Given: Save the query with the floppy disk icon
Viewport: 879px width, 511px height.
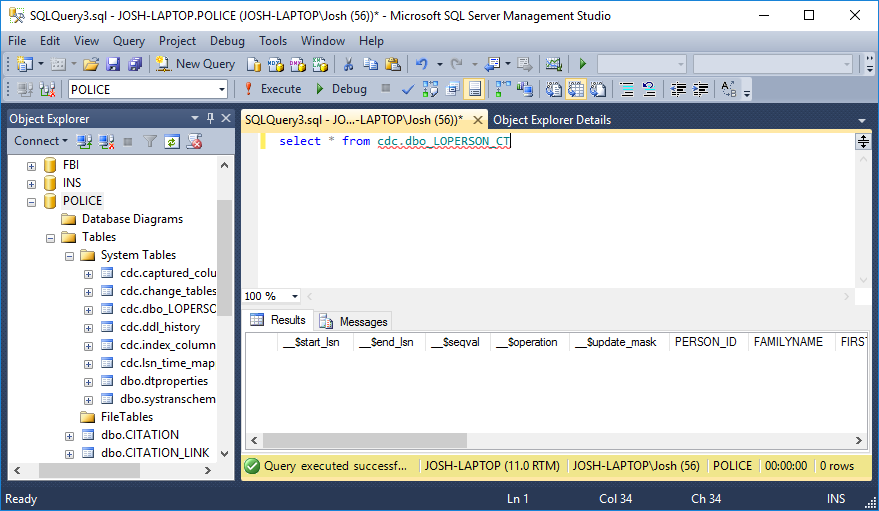Looking at the screenshot, I should click(113, 64).
